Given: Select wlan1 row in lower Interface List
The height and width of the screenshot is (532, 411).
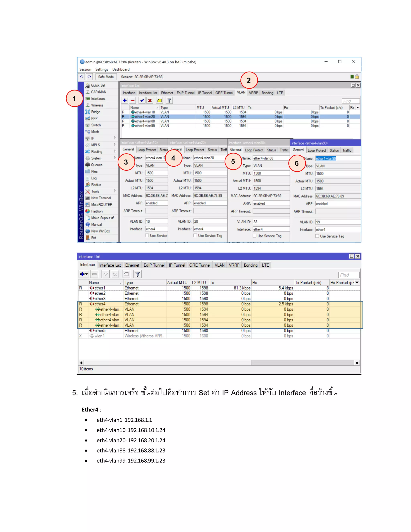Looking at the screenshot, I should [x=219, y=336].
